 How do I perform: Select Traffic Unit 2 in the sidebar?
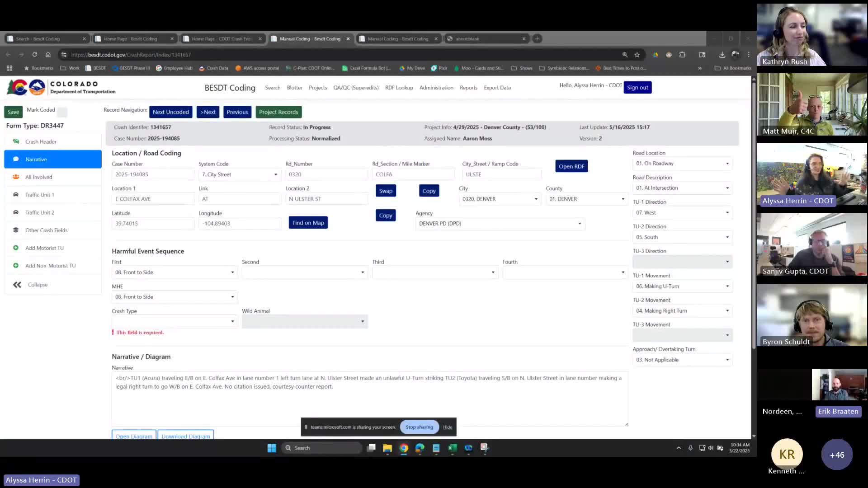[x=40, y=212]
